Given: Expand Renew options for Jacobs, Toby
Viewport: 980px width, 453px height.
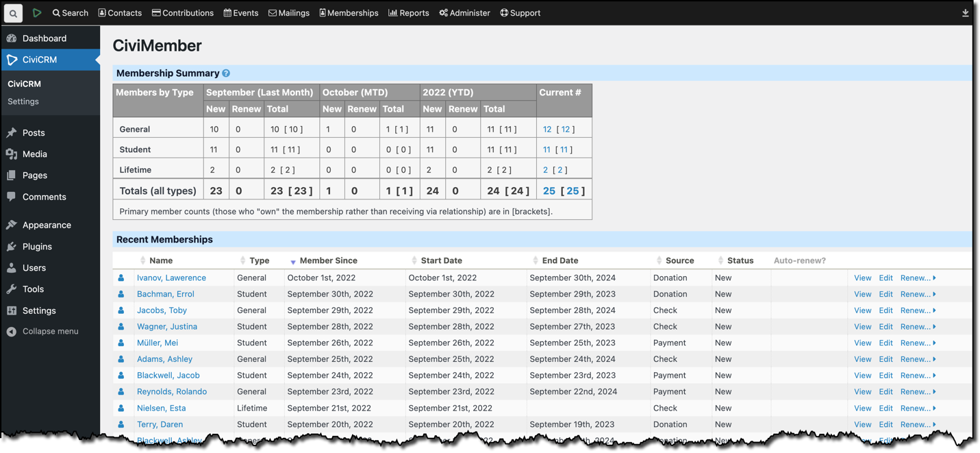Looking at the screenshot, I should tap(918, 310).
